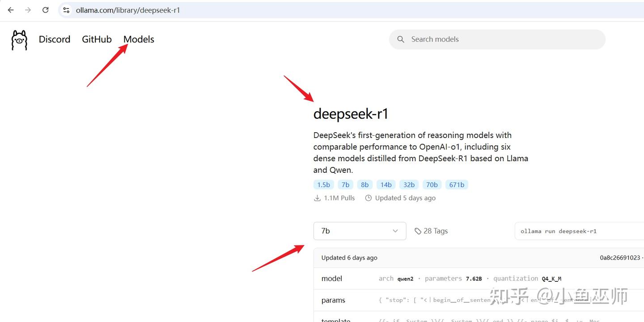This screenshot has width=644, height=322.
Task: Open the Discord link
Action: pos(54,39)
